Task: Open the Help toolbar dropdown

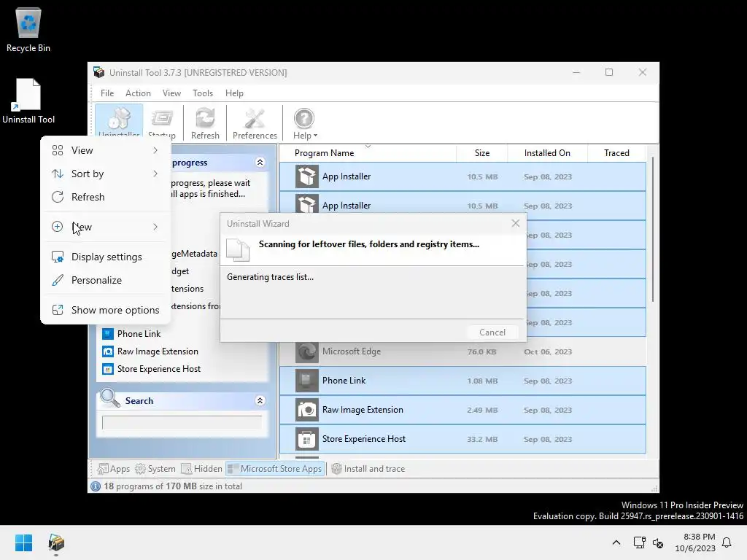Action: click(304, 122)
